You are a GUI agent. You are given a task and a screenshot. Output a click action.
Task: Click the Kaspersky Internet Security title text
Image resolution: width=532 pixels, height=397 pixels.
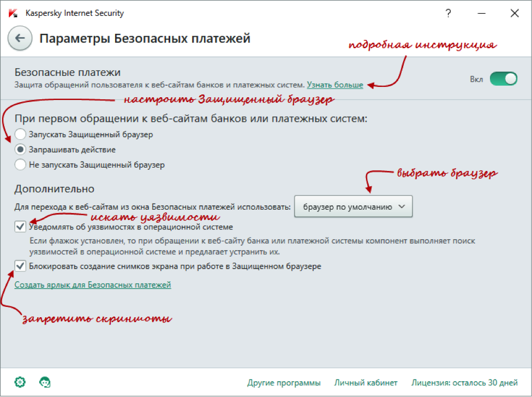pyautogui.click(x=75, y=13)
